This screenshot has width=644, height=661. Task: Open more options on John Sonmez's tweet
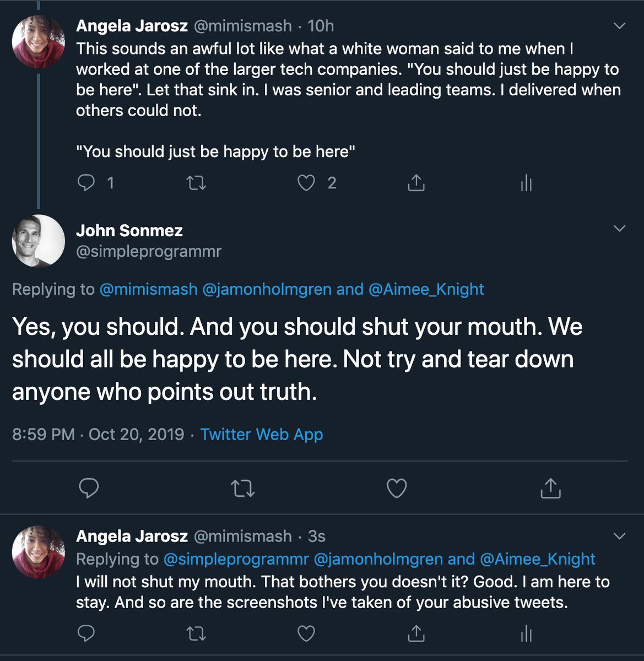coord(620,229)
